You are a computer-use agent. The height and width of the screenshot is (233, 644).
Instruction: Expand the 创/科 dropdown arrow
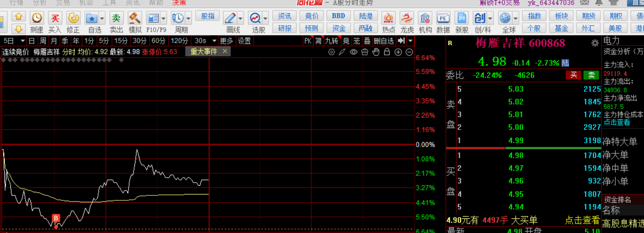pos(490,19)
